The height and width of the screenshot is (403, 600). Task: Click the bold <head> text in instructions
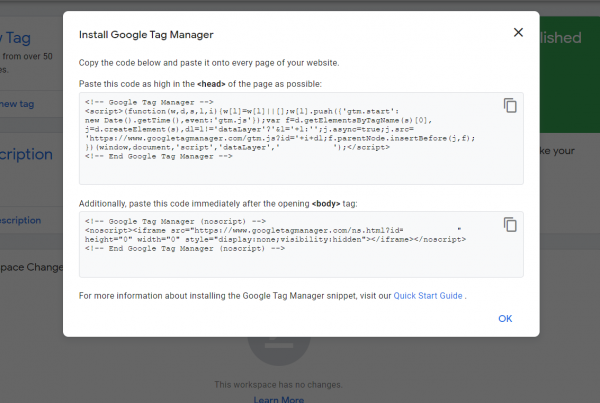click(211, 84)
